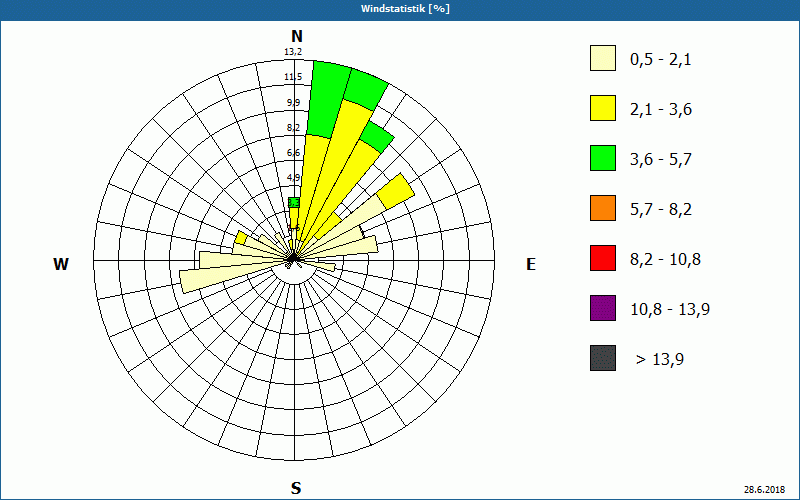Click the dark gray > 13,9 legend swatch
800x500 pixels.
click(603, 358)
